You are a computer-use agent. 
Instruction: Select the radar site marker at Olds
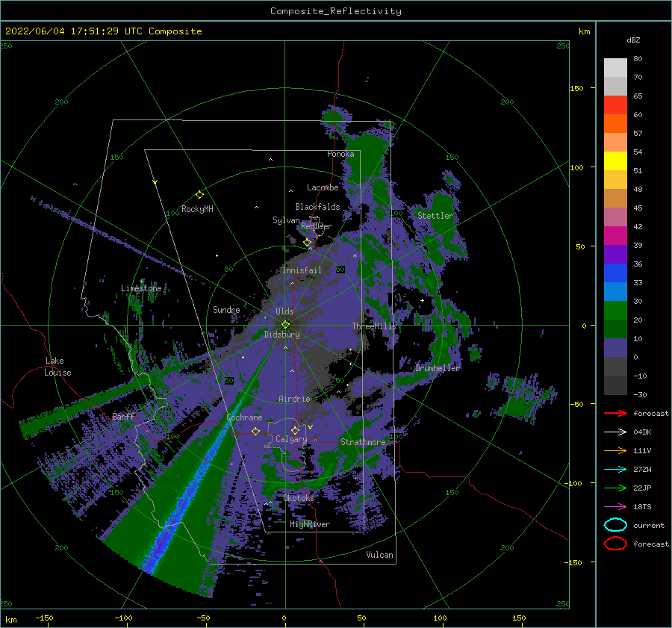click(285, 325)
